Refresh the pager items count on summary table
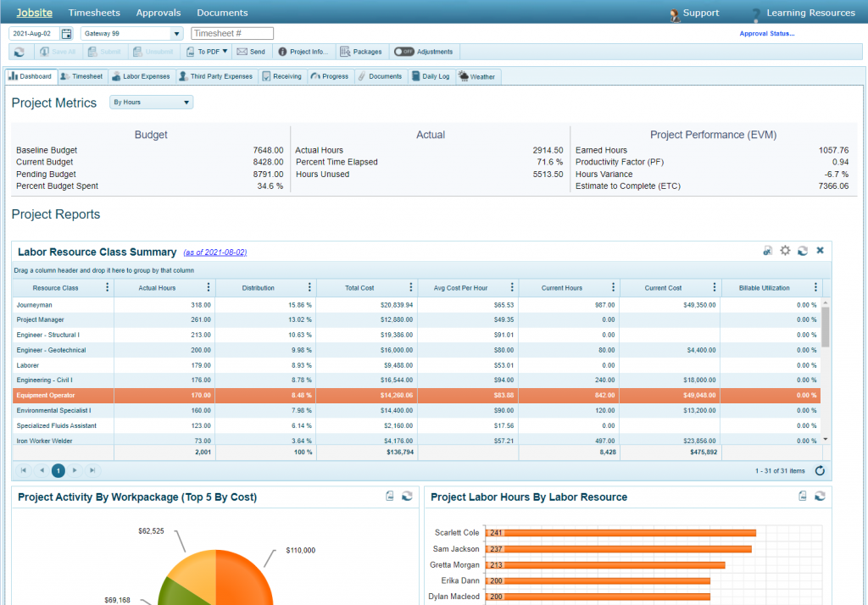This screenshot has width=868, height=605. pyautogui.click(x=819, y=470)
